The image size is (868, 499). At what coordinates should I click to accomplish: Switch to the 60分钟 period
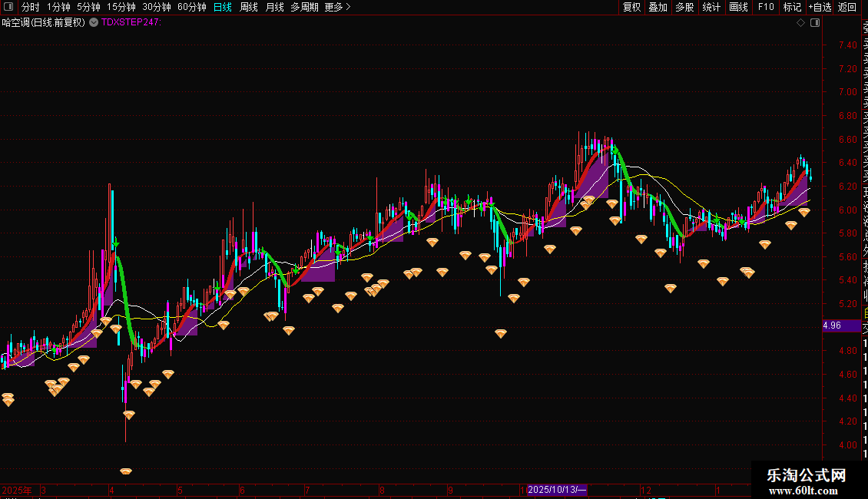[x=192, y=7]
